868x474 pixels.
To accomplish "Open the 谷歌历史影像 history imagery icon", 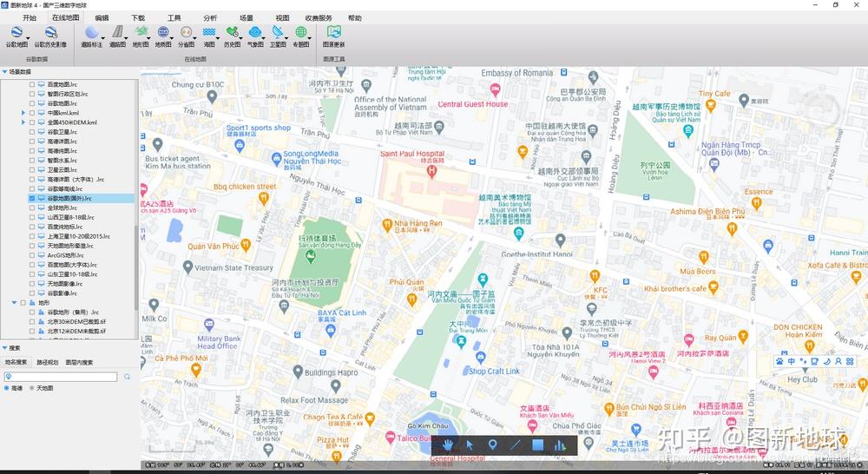I will click(x=50, y=32).
